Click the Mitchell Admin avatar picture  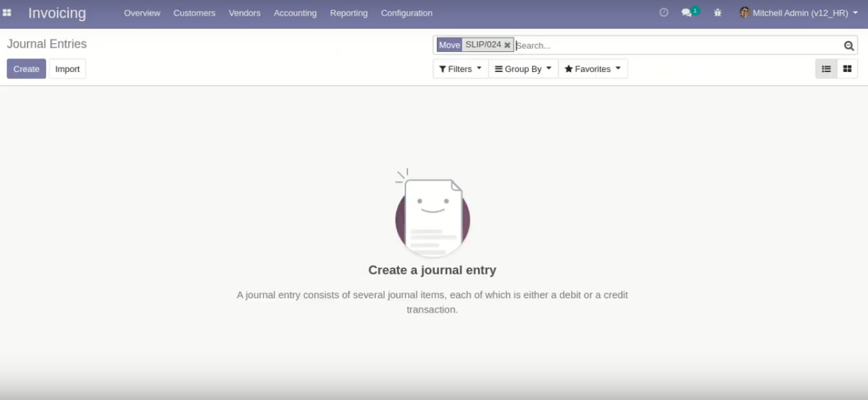click(745, 12)
